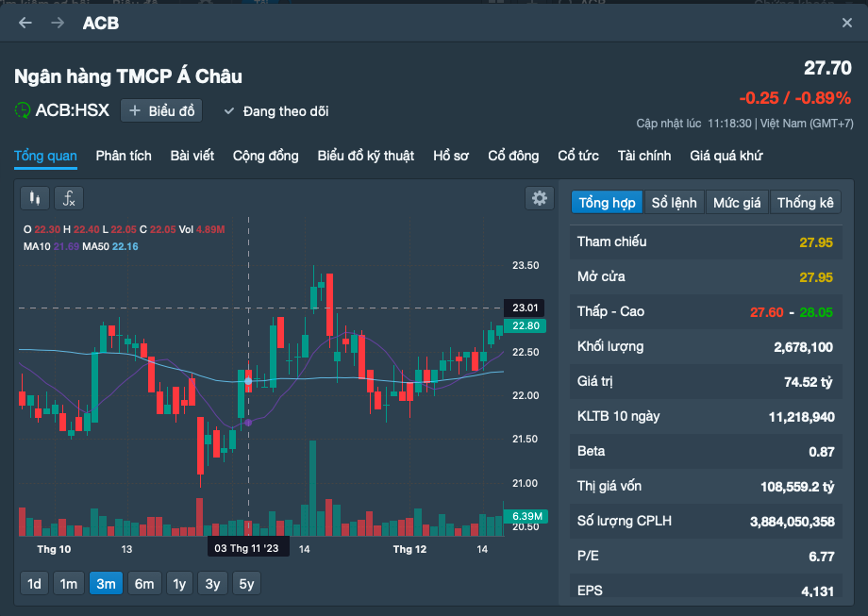Click the Ngân hàng TMCP Á Châu title
Screen dimensions: 868x616
point(128,75)
